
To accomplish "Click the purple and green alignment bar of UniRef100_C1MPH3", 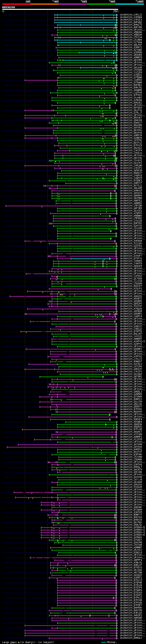I will click(x=71, y=80).
